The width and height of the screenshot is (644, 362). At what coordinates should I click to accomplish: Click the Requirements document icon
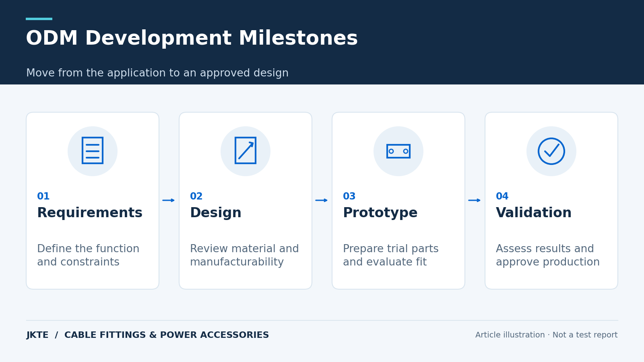(93, 150)
